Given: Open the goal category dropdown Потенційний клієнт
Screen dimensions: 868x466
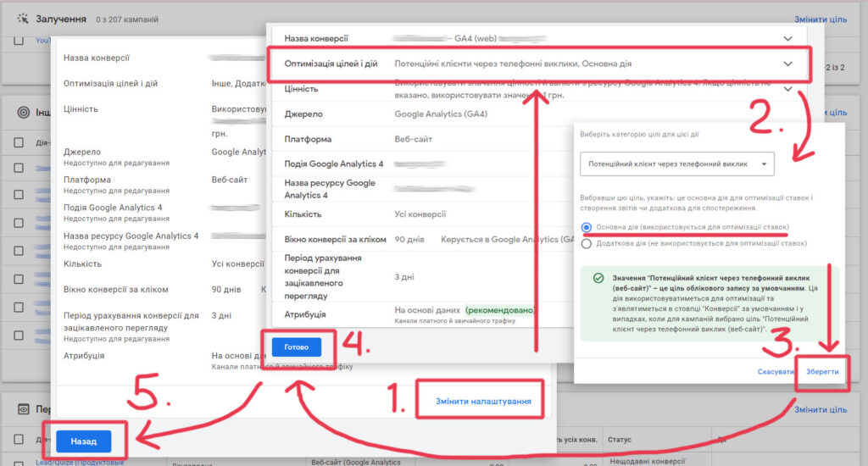Looking at the screenshot, I should tap(676, 164).
